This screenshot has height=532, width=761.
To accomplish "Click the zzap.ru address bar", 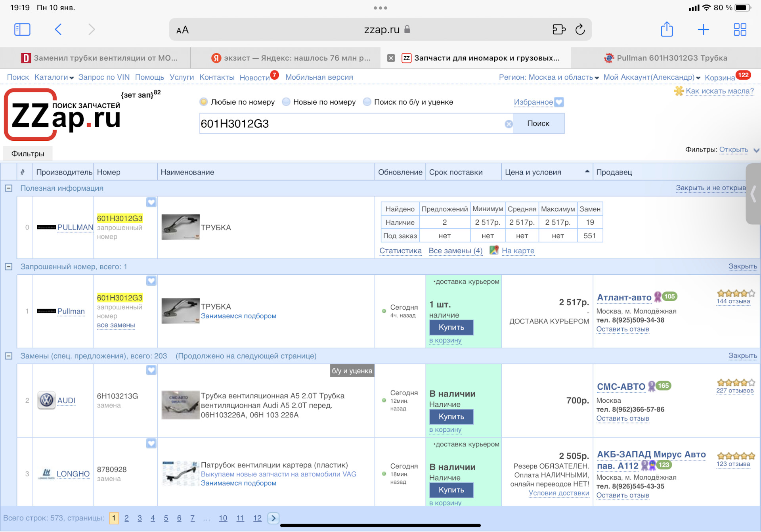I will (x=380, y=29).
